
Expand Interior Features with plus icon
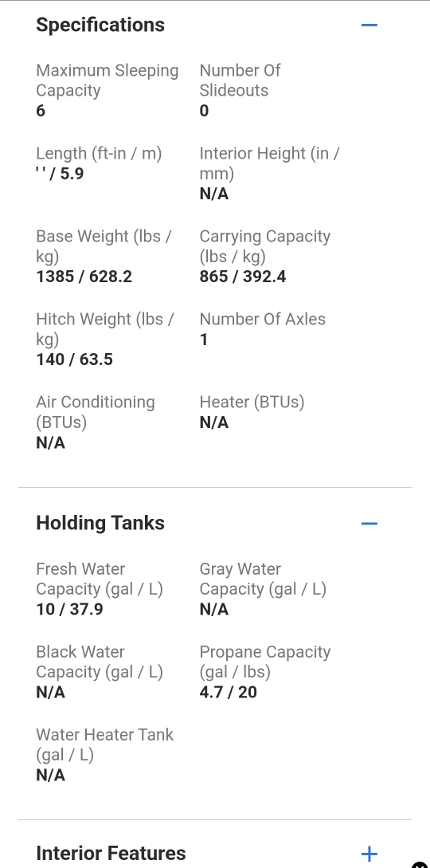coord(369,854)
